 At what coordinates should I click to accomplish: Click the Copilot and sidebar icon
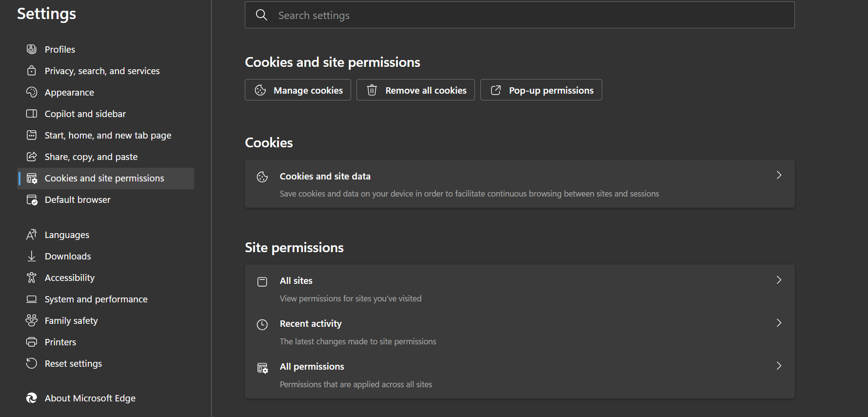click(32, 114)
